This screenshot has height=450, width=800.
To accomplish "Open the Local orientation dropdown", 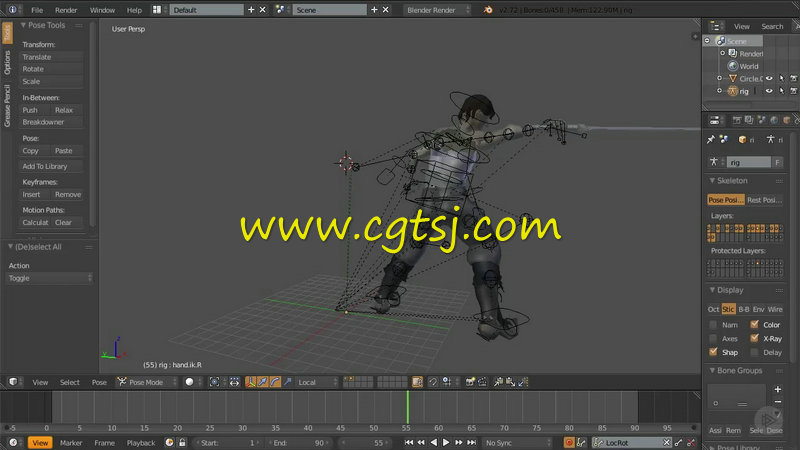I will click(x=317, y=382).
